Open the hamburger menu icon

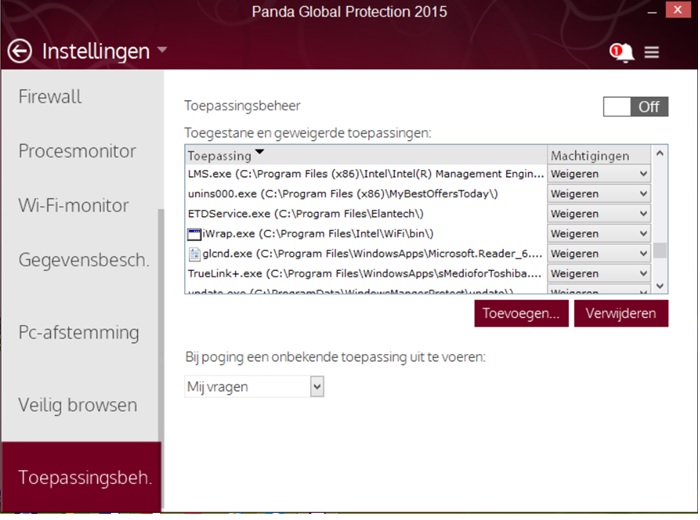pos(652,53)
